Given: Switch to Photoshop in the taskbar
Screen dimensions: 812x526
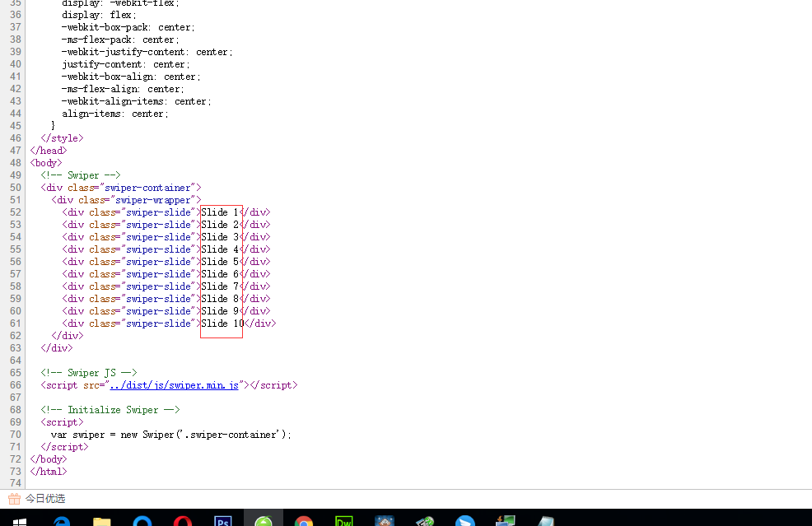Looking at the screenshot, I should (x=222, y=521).
